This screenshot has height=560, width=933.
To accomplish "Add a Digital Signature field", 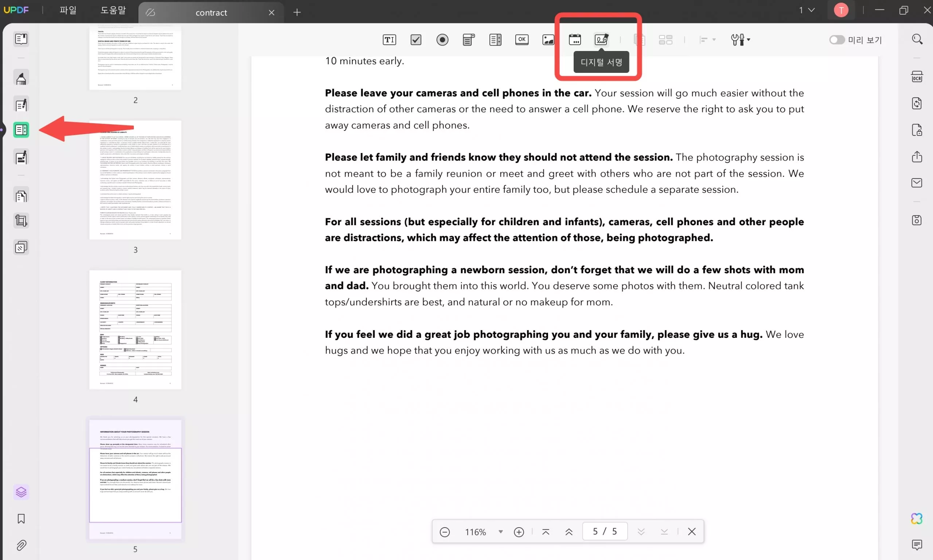I will 601,40.
